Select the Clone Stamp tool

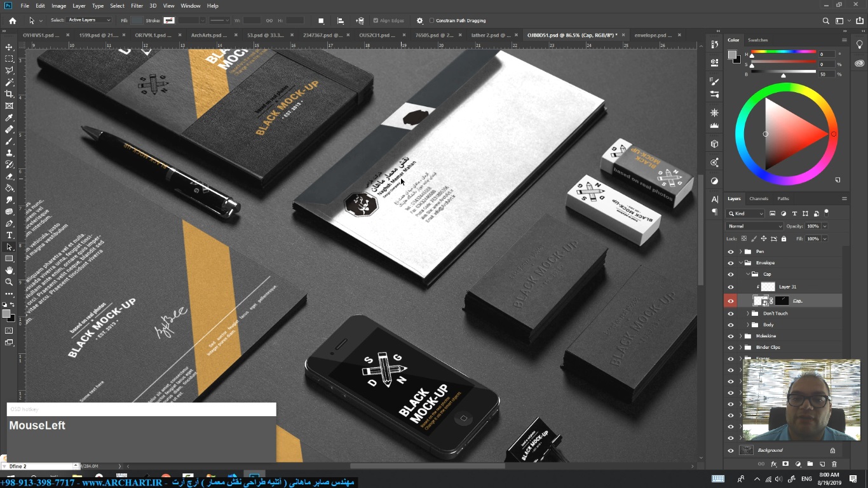10,152
